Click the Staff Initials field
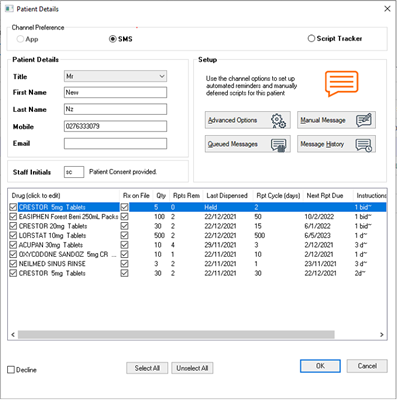This screenshot has width=397, height=400. [x=74, y=172]
